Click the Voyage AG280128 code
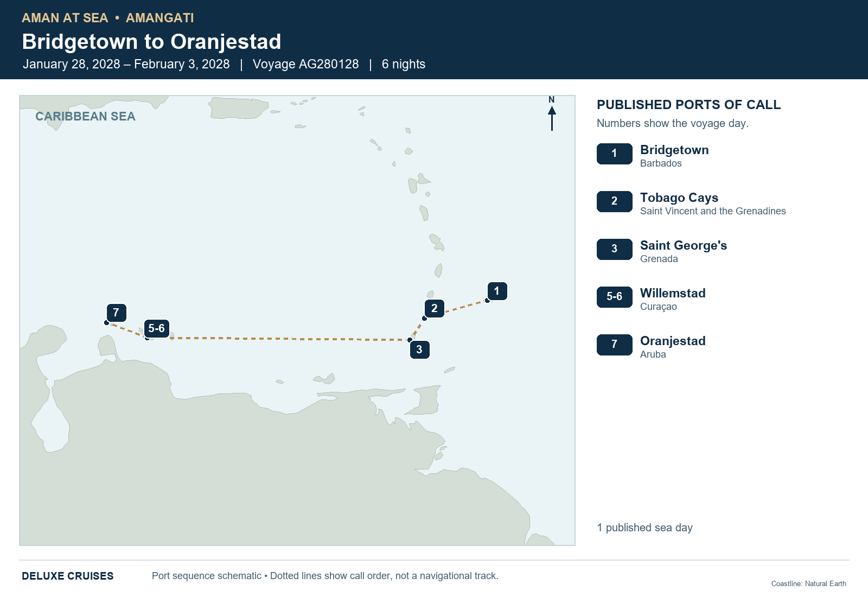Viewport: 868px width, 597px height. click(x=305, y=64)
